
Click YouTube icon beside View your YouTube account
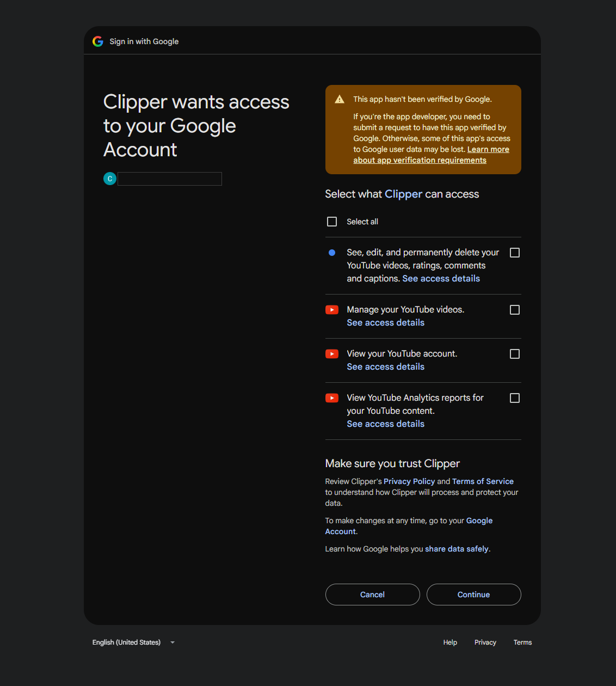(332, 354)
